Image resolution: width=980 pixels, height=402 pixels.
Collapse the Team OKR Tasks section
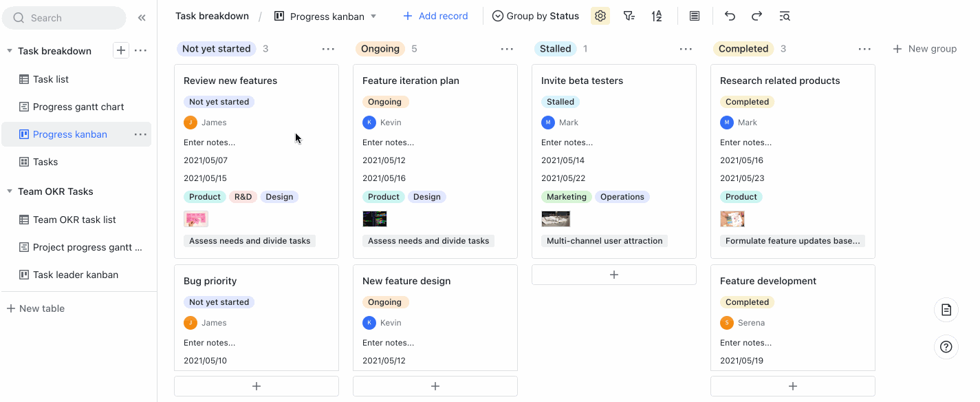coord(10,191)
